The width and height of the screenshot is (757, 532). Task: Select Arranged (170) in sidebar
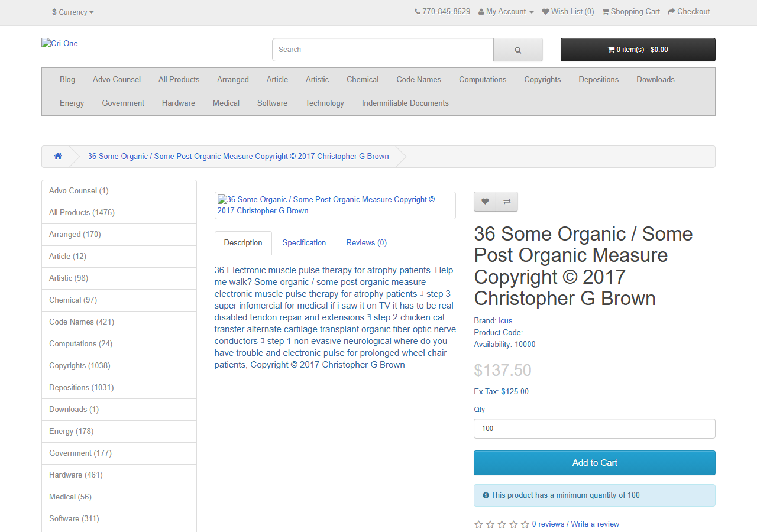pyautogui.click(x=119, y=235)
